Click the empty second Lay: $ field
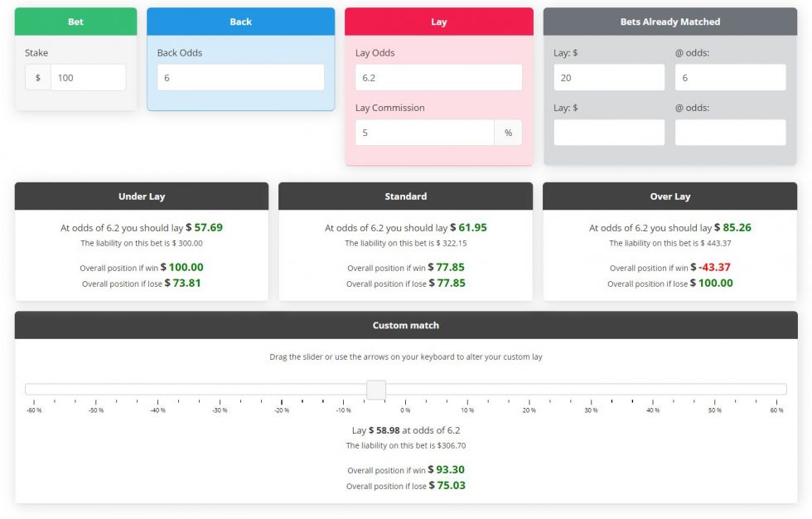 coord(608,133)
